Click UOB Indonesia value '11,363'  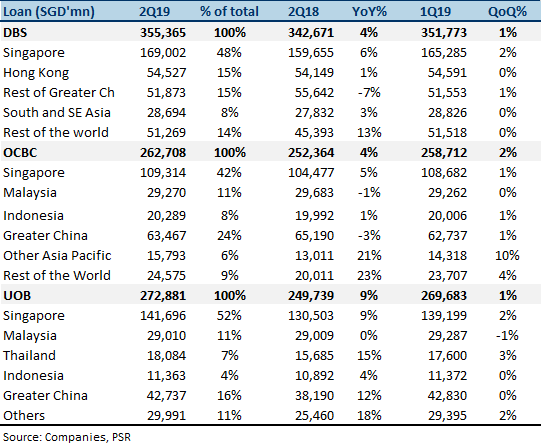click(x=166, y=376)
